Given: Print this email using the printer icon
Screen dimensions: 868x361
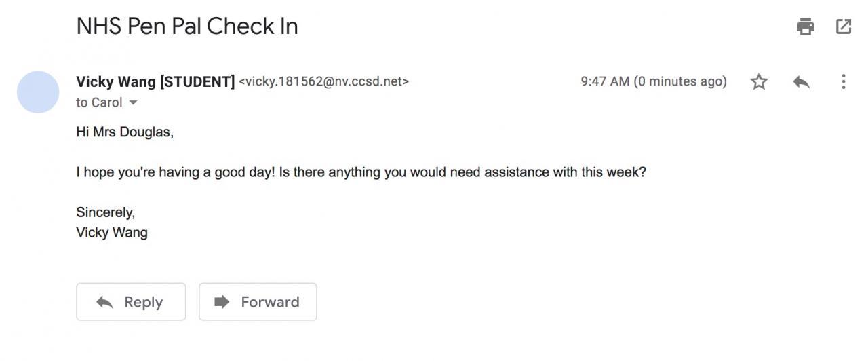Looking at the screenshot, I should coord(805,26).
